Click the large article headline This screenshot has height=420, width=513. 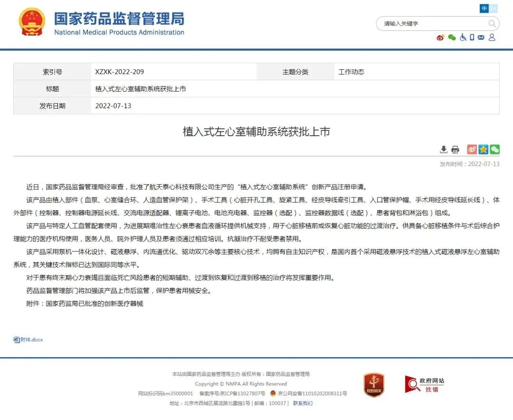(256, 132)
